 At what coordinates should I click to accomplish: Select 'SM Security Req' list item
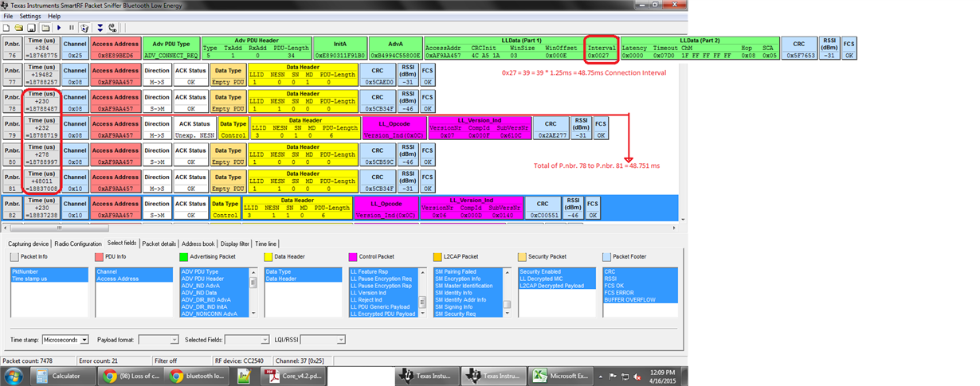pos(468,314)
